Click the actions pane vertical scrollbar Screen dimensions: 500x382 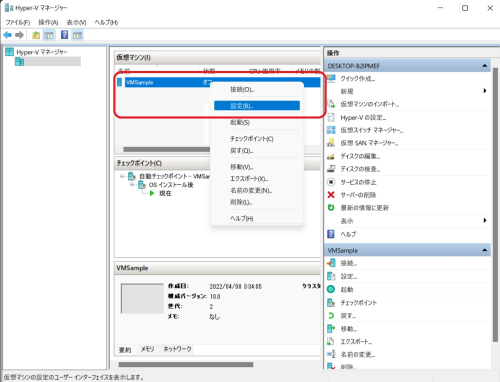pos(495,204)
